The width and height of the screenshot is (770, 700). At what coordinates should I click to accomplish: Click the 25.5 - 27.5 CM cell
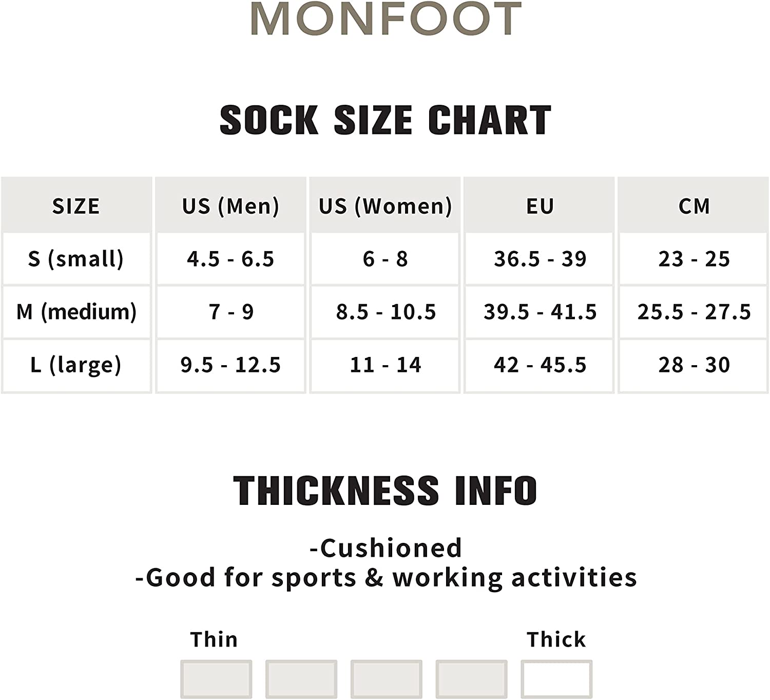[694, 312]
